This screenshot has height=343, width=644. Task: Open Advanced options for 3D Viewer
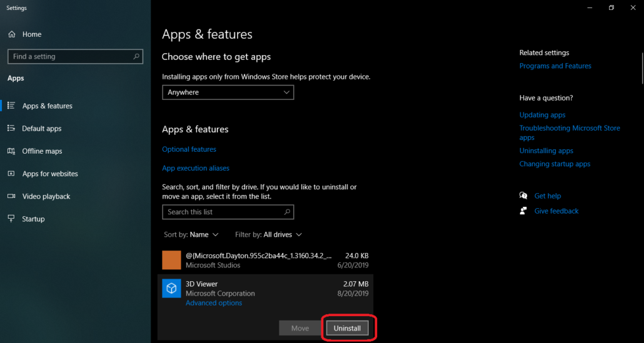(214, 303)
